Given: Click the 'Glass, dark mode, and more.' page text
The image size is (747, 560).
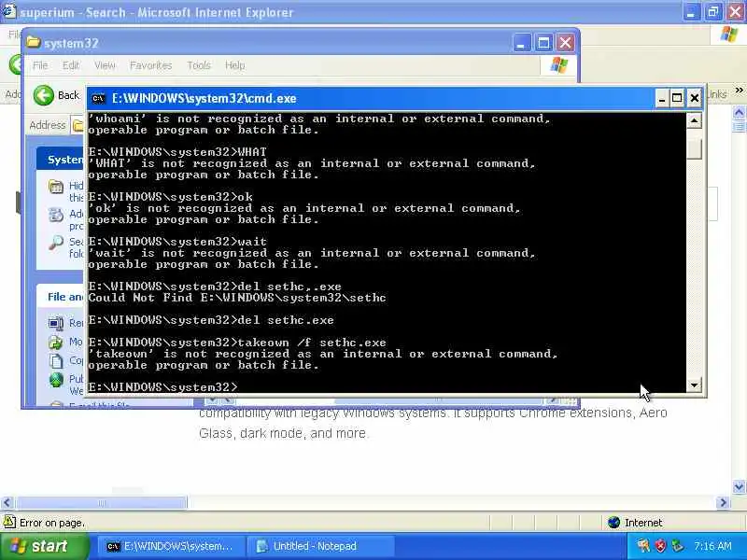Looking at the screenshot, I should tap(284, 433).
